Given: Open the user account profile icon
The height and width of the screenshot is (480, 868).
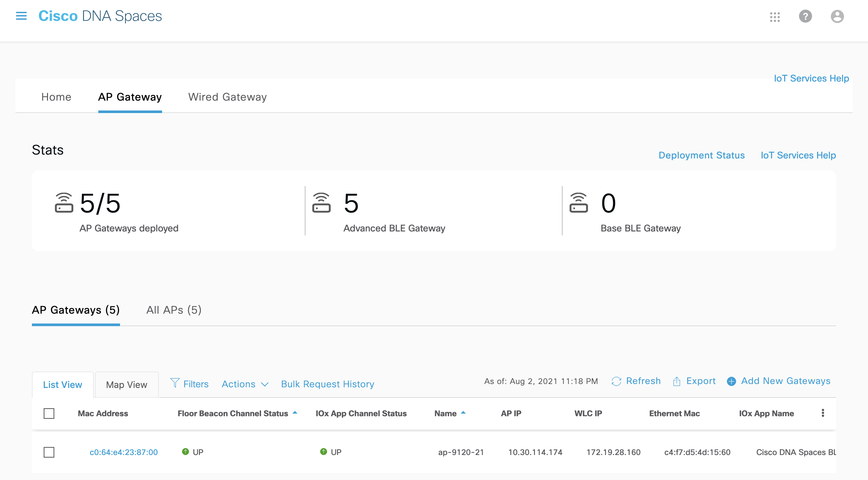Looking at the screenshot, I should tap(837, 16).
